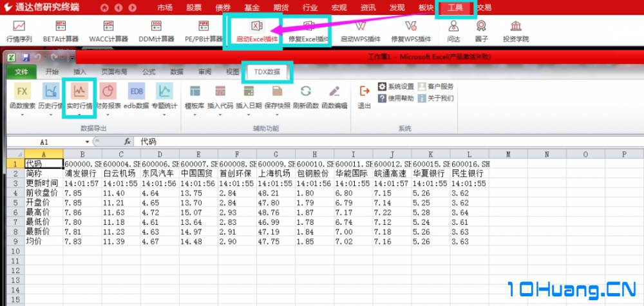
Task: Select the 工具 menu
Action: pos(455,8)
